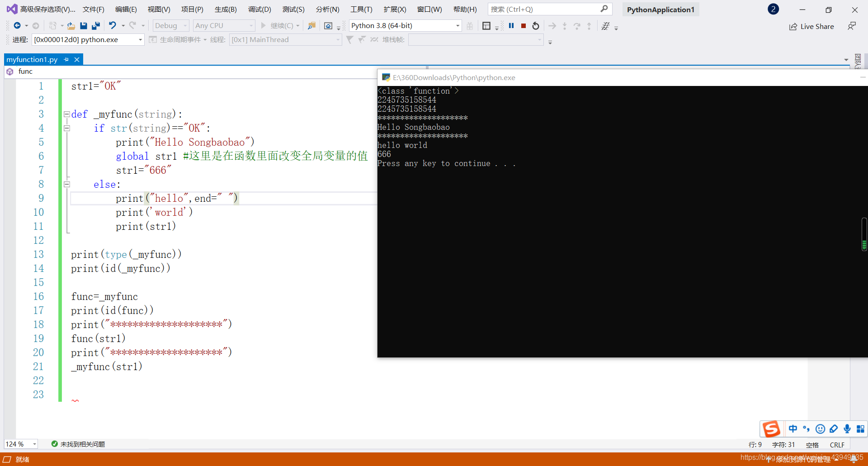Screen dimensions: 868x466
Task: Click the green check no-issues indicator
Action: (55, 444)
